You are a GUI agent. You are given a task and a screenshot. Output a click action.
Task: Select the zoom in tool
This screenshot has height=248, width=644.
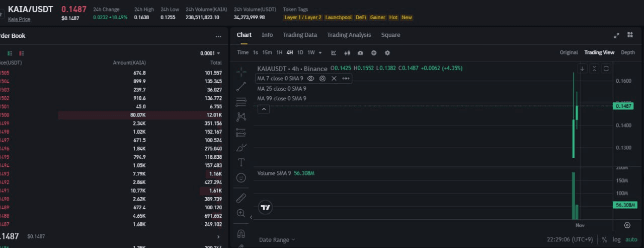pyautogui.click(x=241, y=213)
